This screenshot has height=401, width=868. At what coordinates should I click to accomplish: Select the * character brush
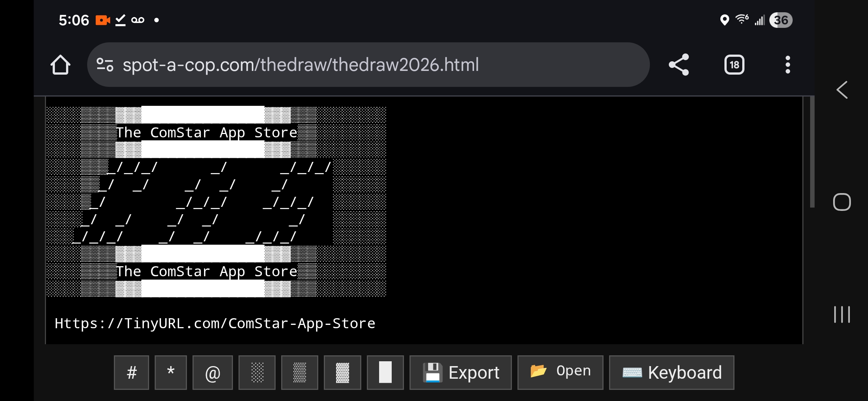171,372
